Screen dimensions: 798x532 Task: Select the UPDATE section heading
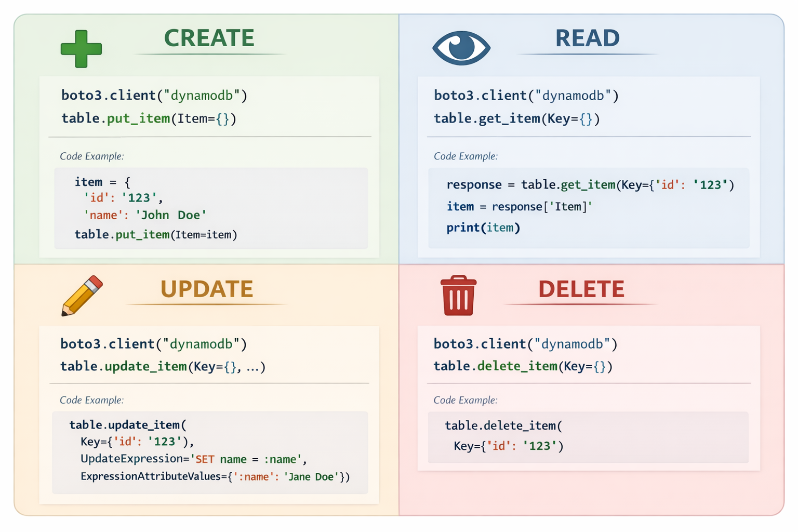pos(207,289)
